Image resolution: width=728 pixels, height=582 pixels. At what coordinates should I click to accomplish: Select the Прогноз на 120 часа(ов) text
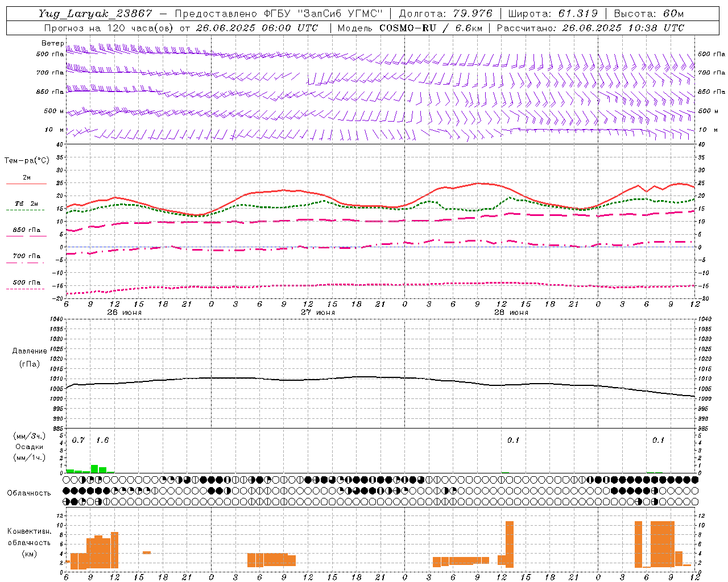coord(109,28)
